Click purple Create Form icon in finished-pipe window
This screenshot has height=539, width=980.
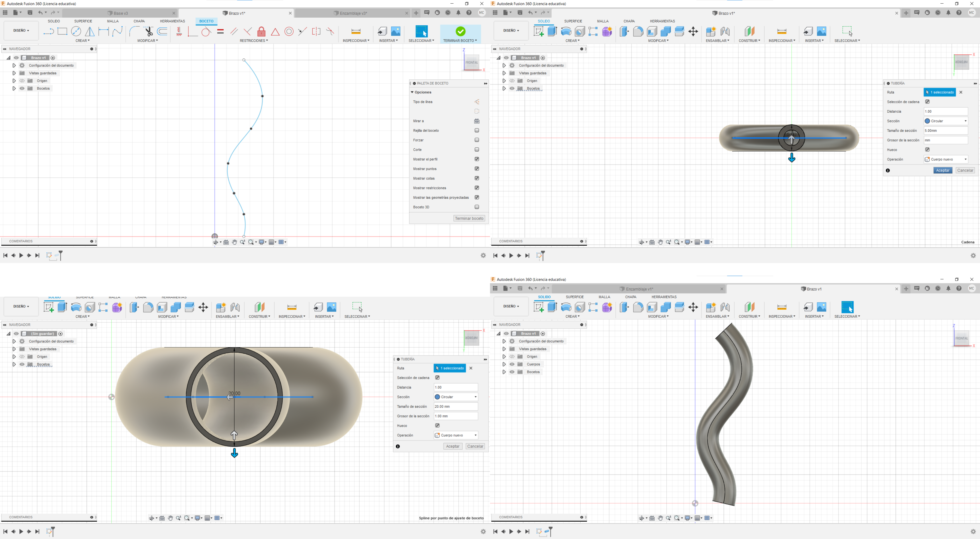pos(607,307)
